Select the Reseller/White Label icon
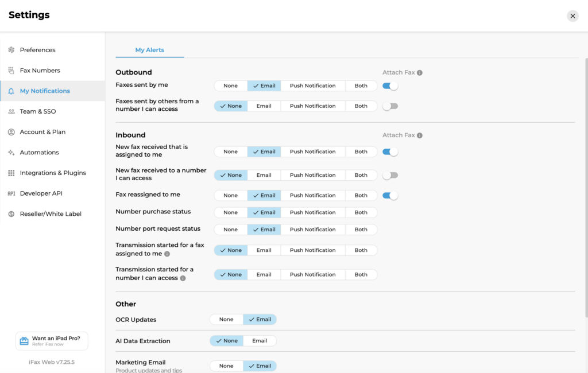The image size is (588, 373). point(11,213)
